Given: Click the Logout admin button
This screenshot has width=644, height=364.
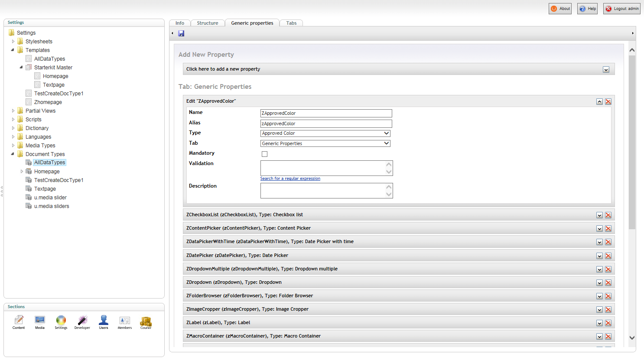Looking at the screenshot, I should (x=622, y=9).
